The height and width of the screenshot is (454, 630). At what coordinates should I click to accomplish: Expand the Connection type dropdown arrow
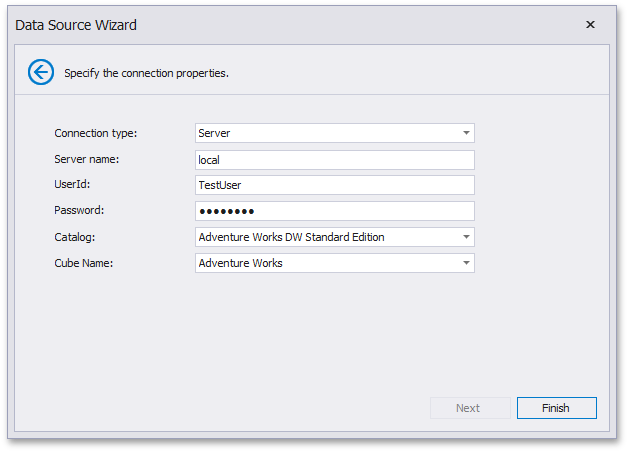[465, 133]
